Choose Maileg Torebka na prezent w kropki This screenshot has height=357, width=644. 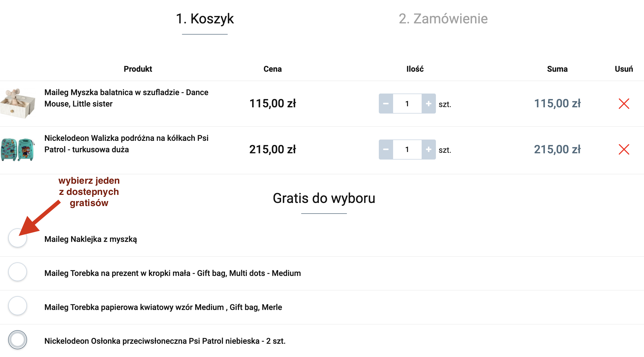(18, 272)
